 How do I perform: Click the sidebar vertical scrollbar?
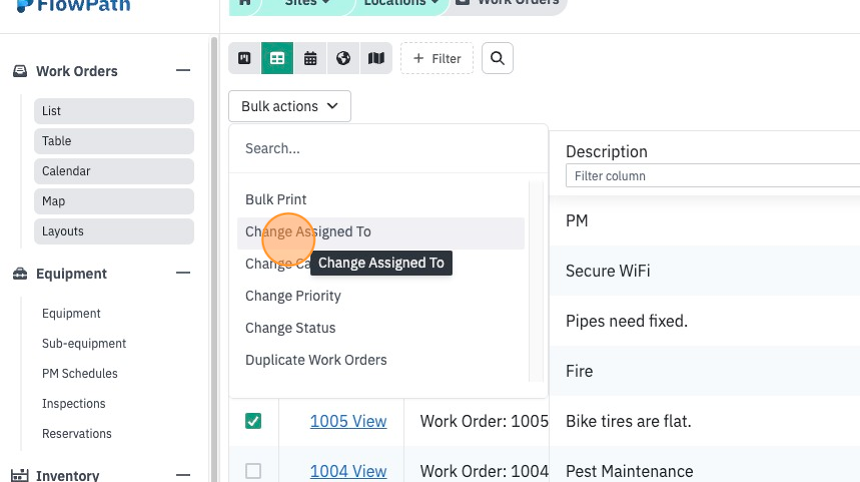pyautogui.click(x=214, y=258)
